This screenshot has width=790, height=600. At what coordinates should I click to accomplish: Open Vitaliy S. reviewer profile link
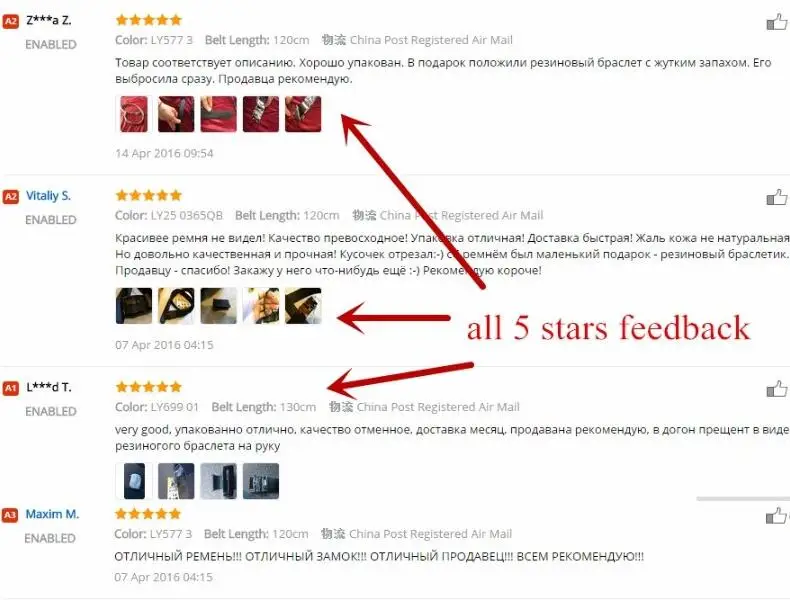[48, 195]
